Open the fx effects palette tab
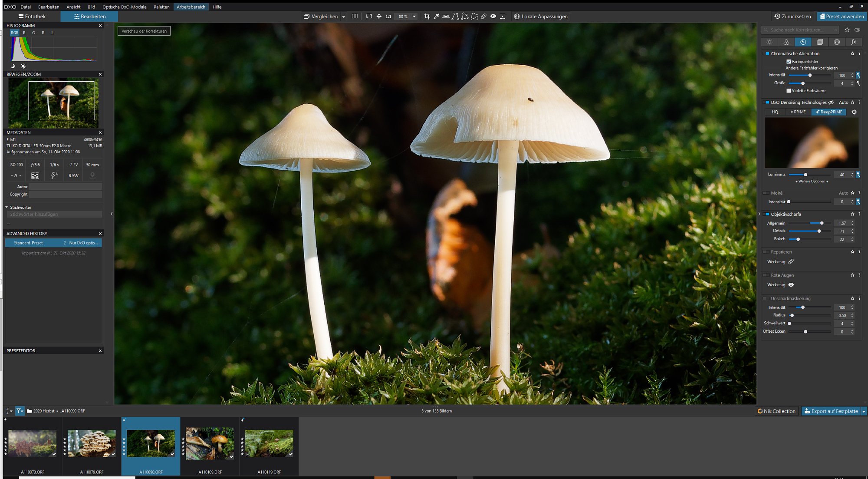 tap(854, 42)
